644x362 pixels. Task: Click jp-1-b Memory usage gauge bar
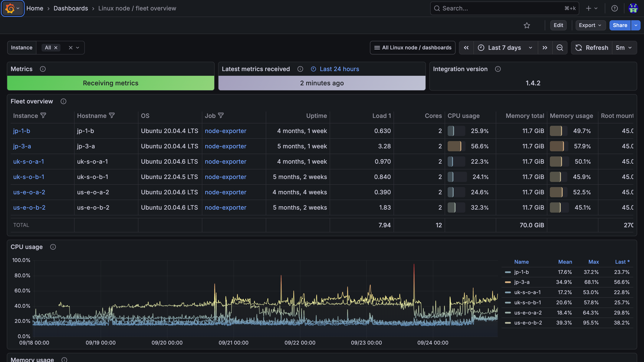click(x=559, y=131)
